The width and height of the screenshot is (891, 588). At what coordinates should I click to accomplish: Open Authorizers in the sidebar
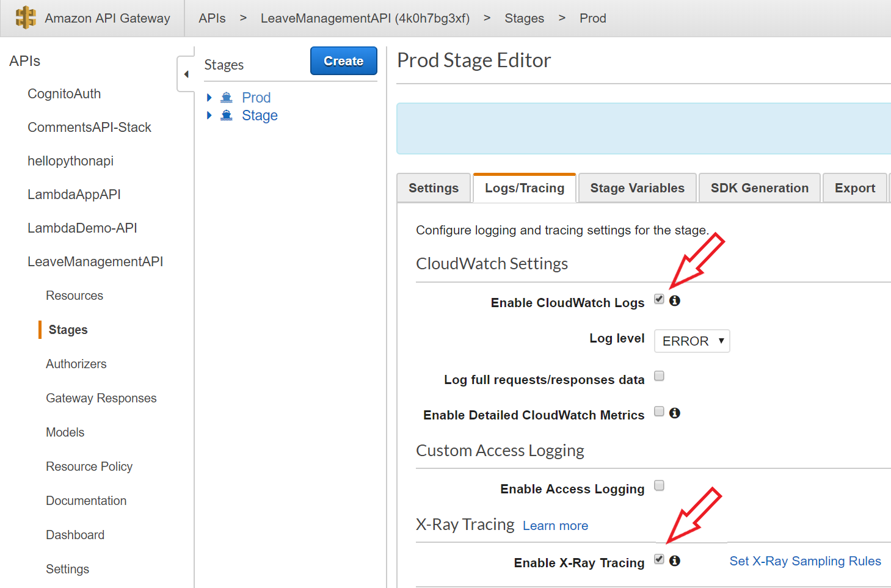[76, 364]
